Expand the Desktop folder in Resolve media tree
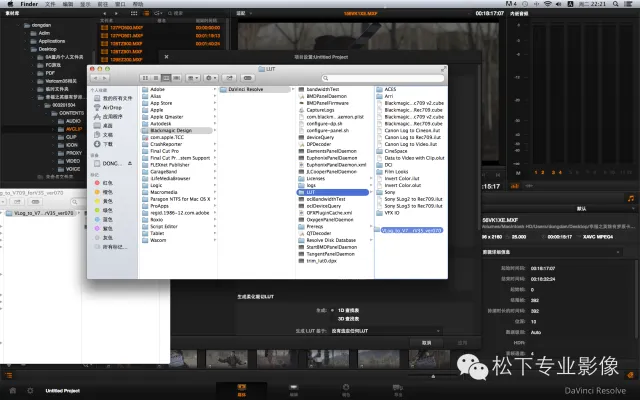Image resolution: width=640 pixels, height=400 pixels. coord(25,49)
